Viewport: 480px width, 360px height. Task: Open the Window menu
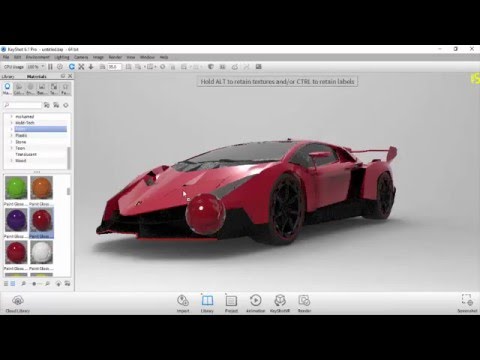click(x=147, y=57)
